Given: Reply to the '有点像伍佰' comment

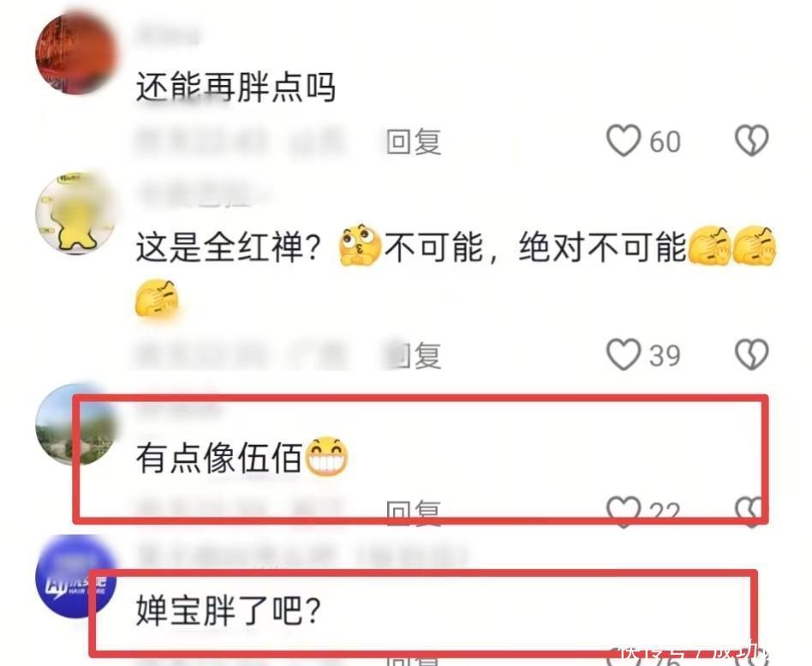Looking at the screenshot, I should pos(413,513).
